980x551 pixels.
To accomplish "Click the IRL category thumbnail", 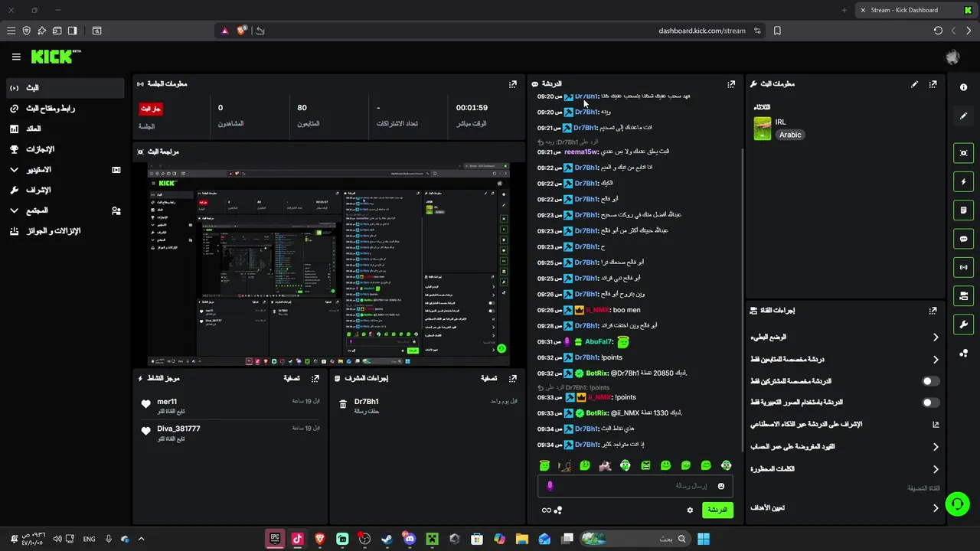I will tap(763, 129).
